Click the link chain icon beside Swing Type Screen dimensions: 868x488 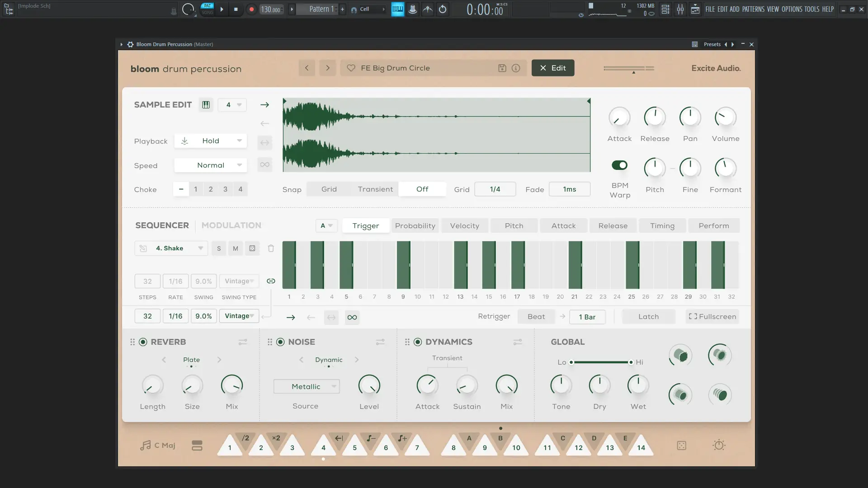coord(271,281)
